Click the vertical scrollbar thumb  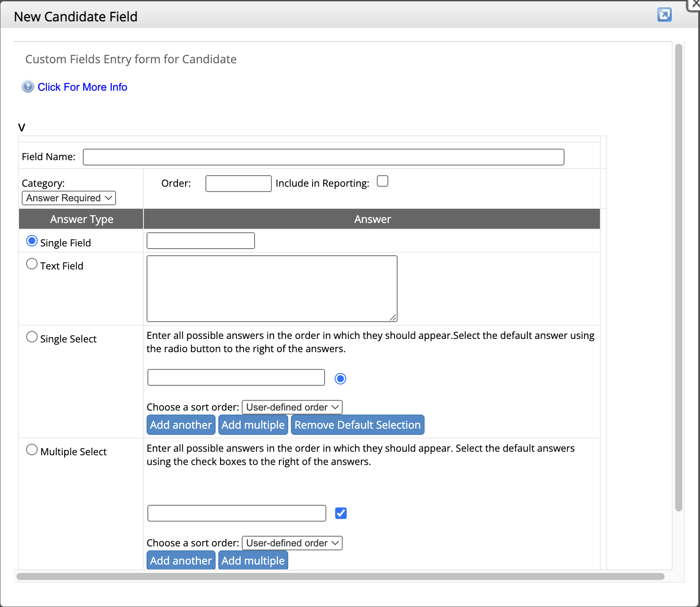pos(678,277)
